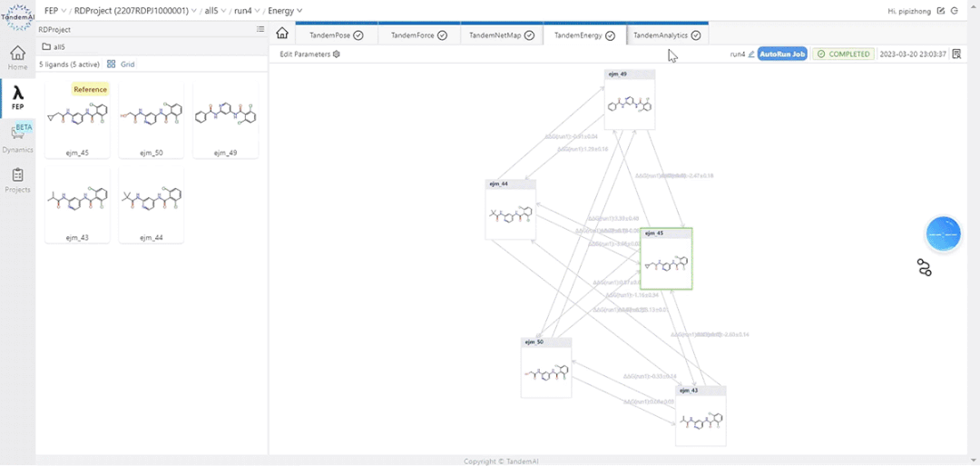980x466 pixels.
Task: Select the ejm_50 ligand thumbnail
Action: tap(152, 121)
